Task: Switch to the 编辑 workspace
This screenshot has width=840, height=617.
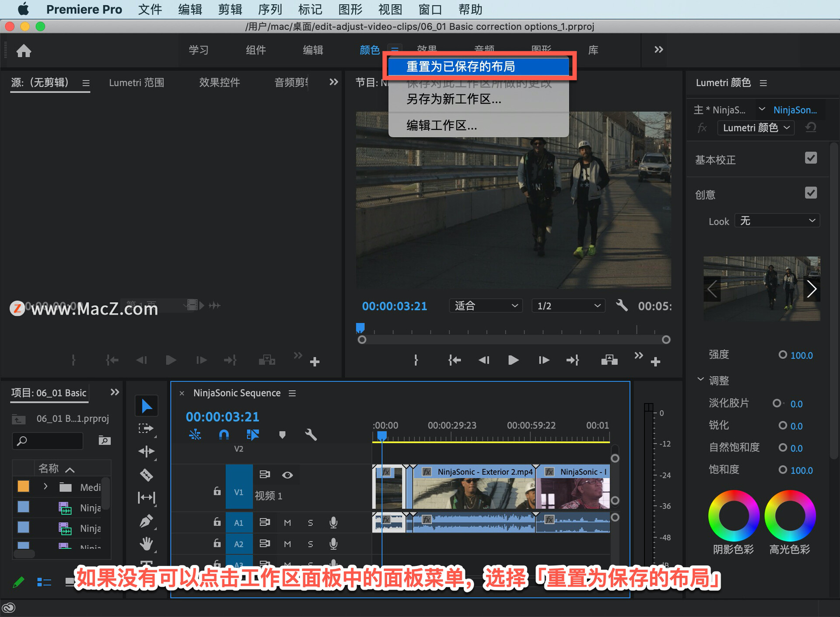Action: (x=313, y=50)
